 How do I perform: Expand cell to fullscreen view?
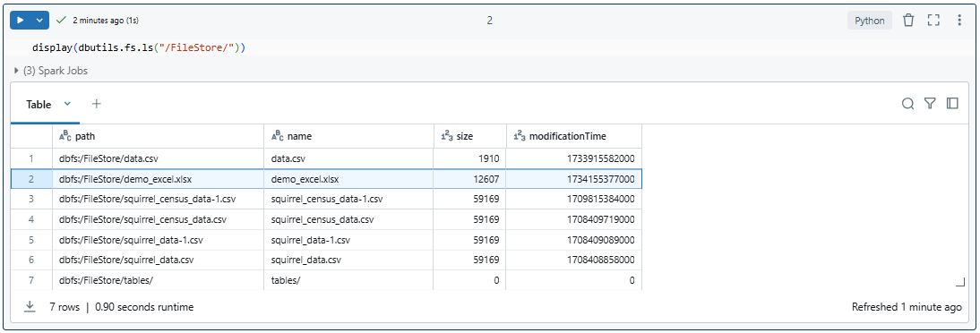point(933,21)
